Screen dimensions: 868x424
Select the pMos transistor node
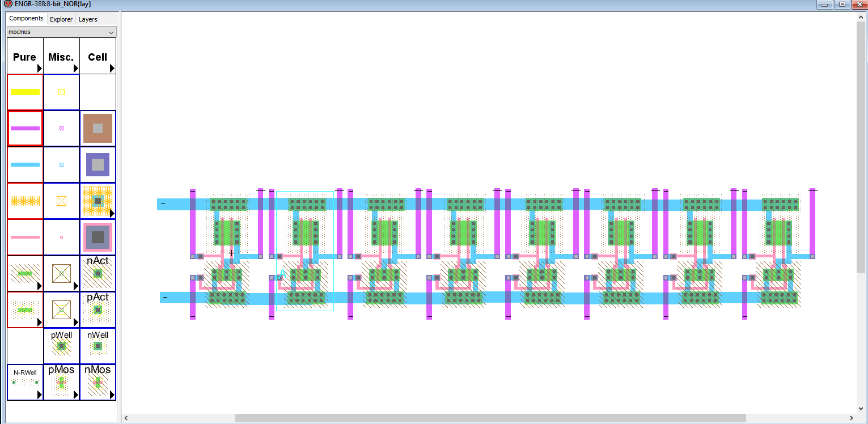coord(61,382)
